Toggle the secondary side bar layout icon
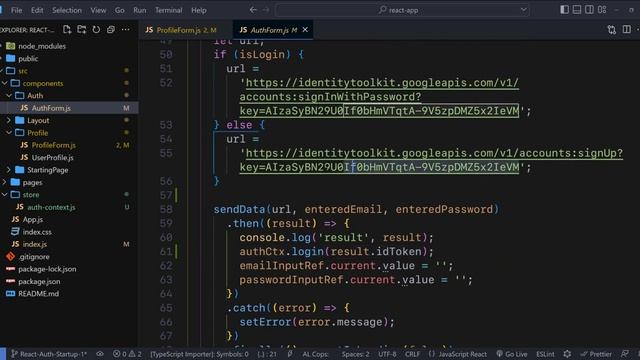Image resolution: width=640 pixels, height=360 pixels. coord(589,9)
